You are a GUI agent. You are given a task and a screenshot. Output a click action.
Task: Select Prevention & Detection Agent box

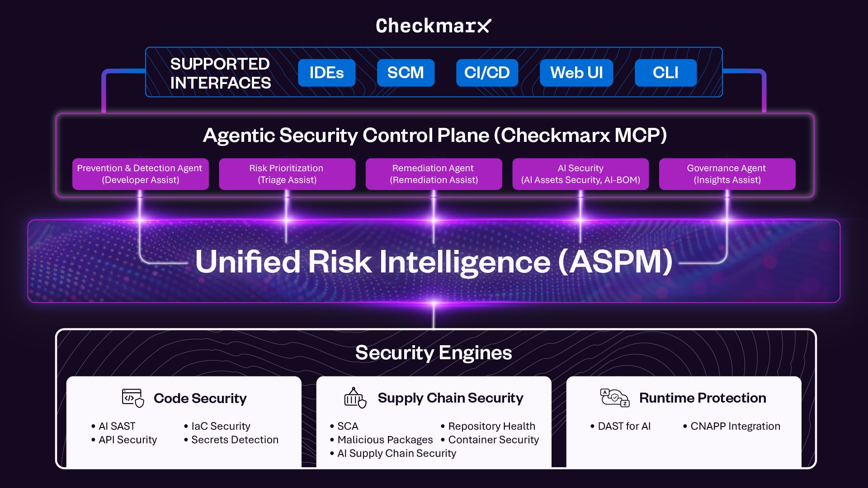tap(140, 174)
